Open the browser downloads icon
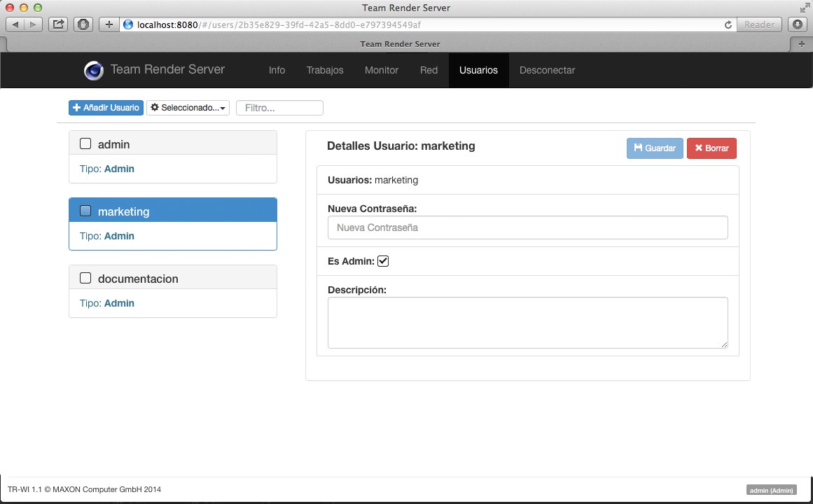 pos(798,24)
